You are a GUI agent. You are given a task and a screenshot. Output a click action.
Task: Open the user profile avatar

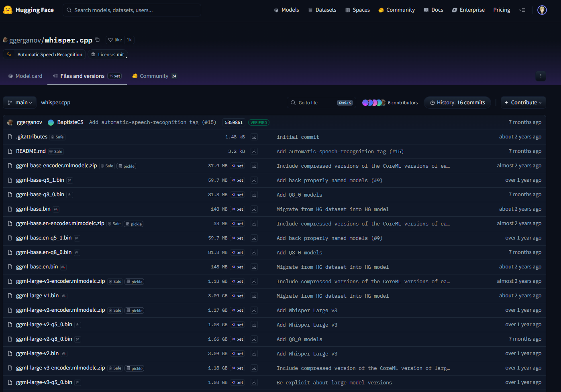[542, 10]
